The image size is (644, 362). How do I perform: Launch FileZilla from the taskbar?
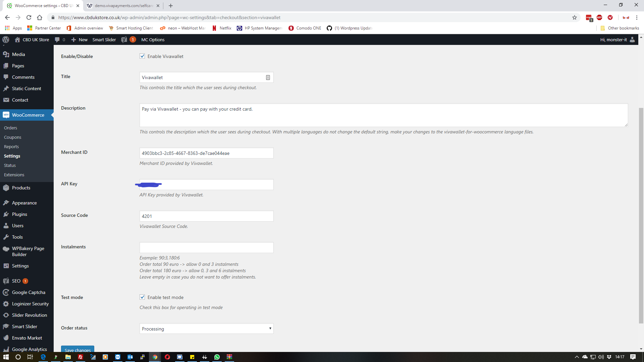80,357
